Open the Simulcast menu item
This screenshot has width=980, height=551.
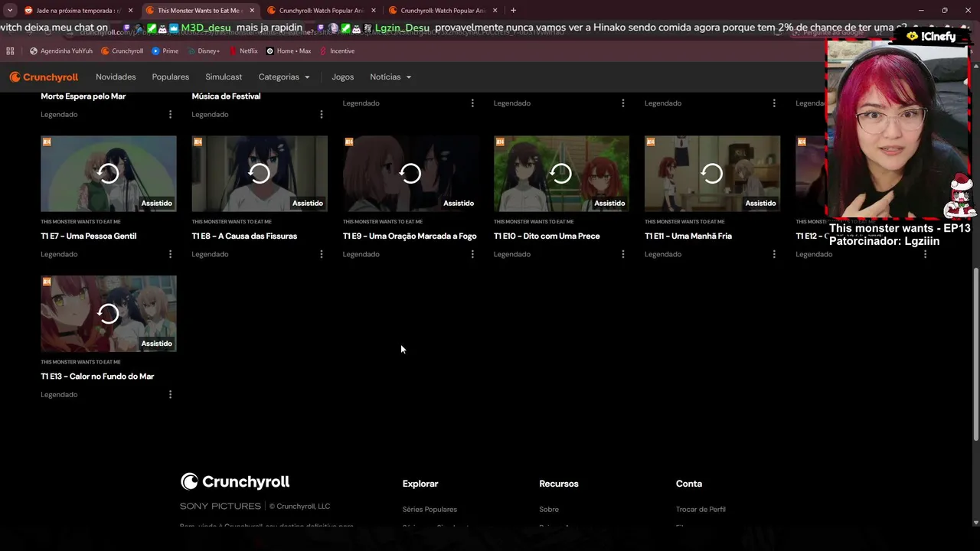click(x=224, y=77)
